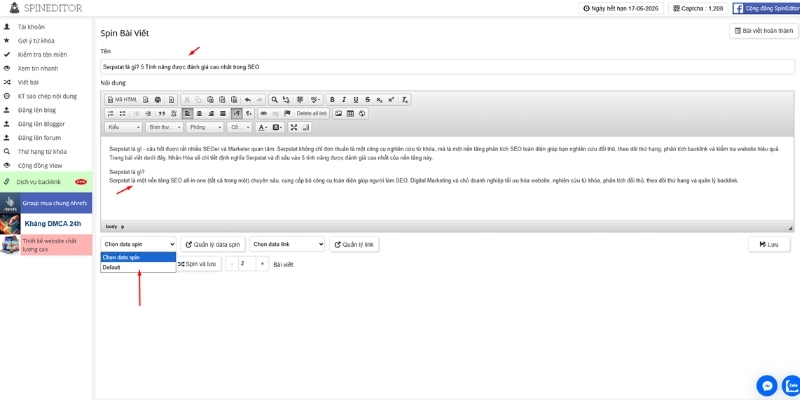Open Bài viết hoàn thành list
Image resolution: width=800 pixels, height=400 pixels.
(x=764, y=31)
